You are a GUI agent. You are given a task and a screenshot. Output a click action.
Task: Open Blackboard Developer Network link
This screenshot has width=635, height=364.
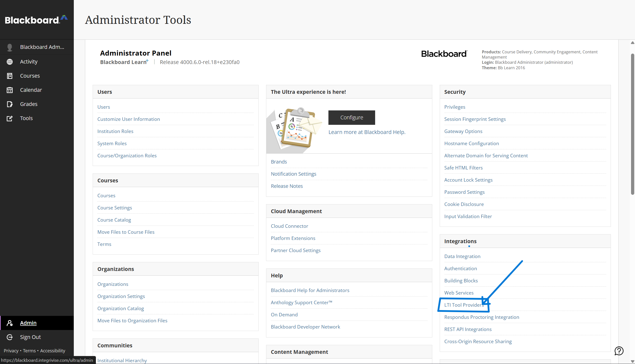[305, 327]
